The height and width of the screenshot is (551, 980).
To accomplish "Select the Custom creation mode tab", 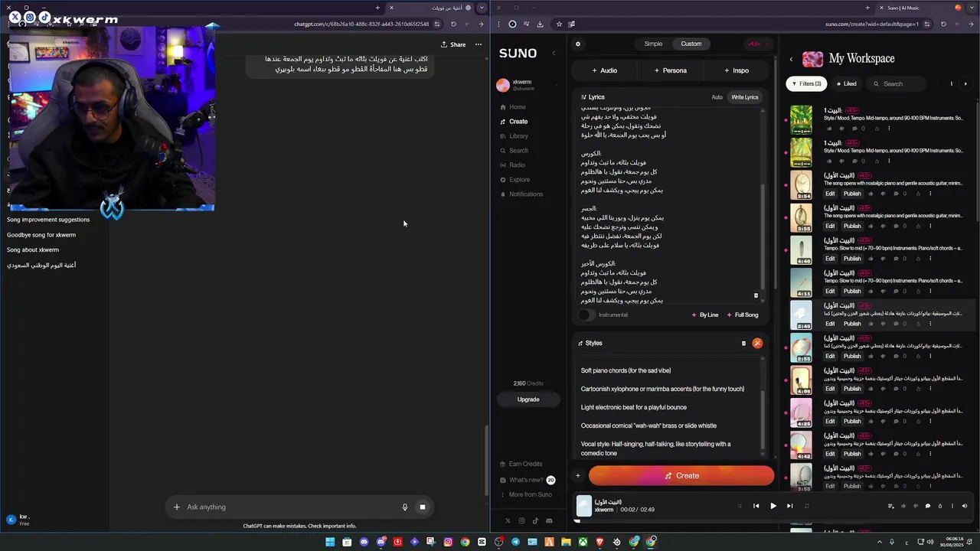I will [691, 44].
